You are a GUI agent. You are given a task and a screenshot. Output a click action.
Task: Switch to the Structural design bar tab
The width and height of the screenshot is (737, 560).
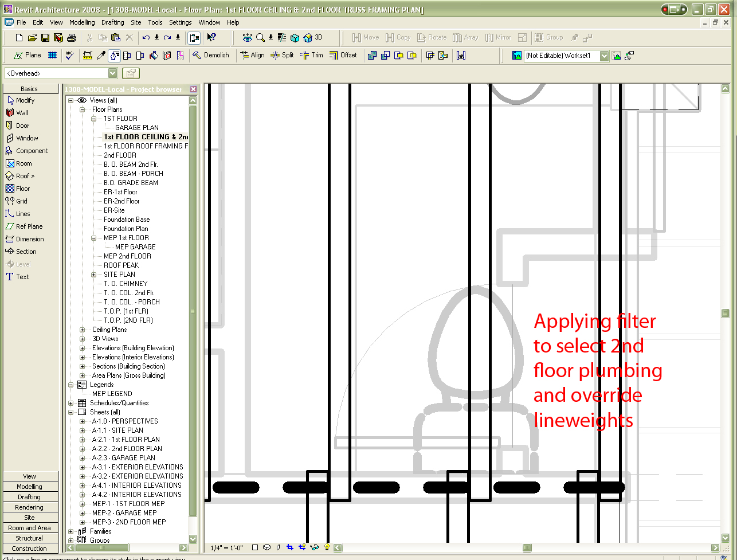click(x=30, y=538)
